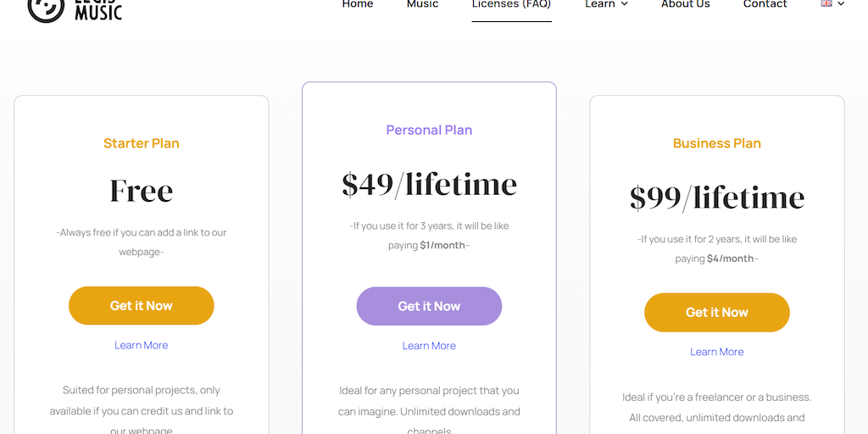Click the Starter Plan heading
The height and width of the screenshot is (434, 868).
point(142,143)
